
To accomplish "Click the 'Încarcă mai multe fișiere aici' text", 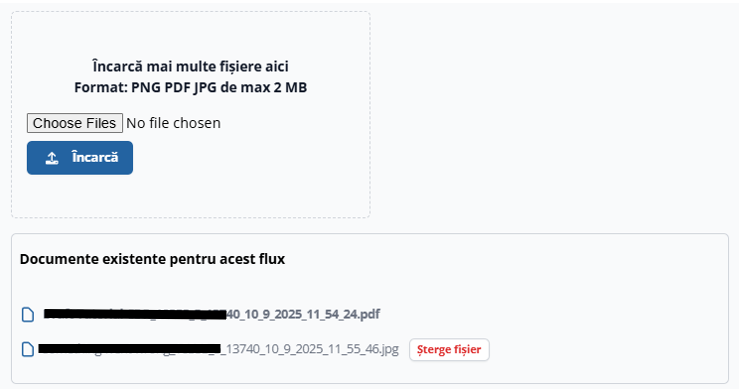I will click(191, 67).
